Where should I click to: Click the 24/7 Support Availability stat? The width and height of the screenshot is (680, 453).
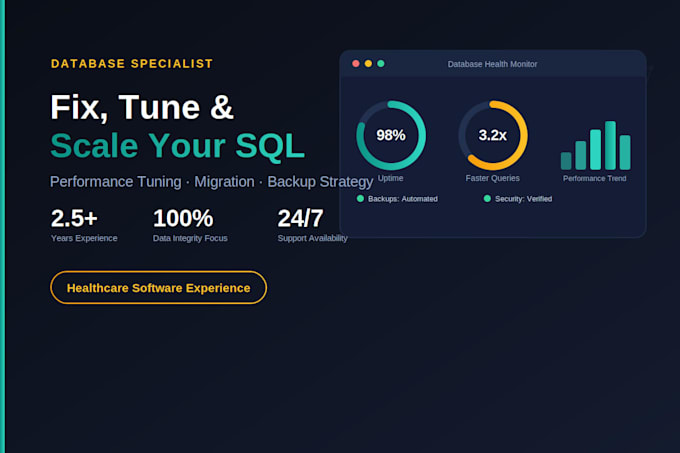click(x=312, y=225)
